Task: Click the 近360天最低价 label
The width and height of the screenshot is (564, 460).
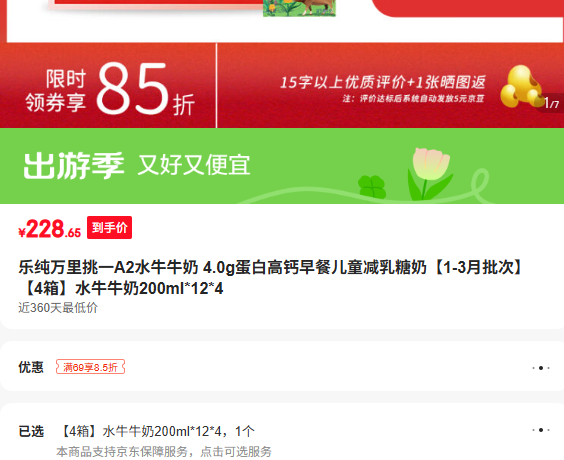Action: (x=58, y=308)
